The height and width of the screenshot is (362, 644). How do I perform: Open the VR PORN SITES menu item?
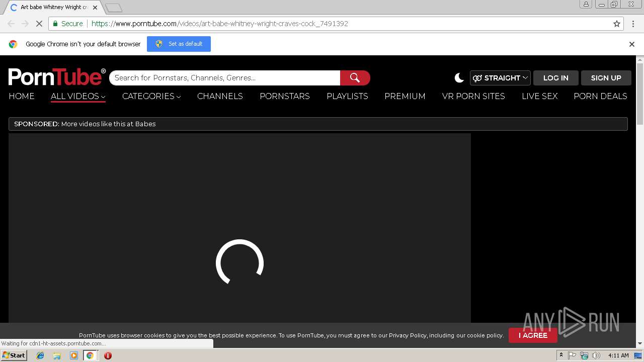tap(473, 96)
